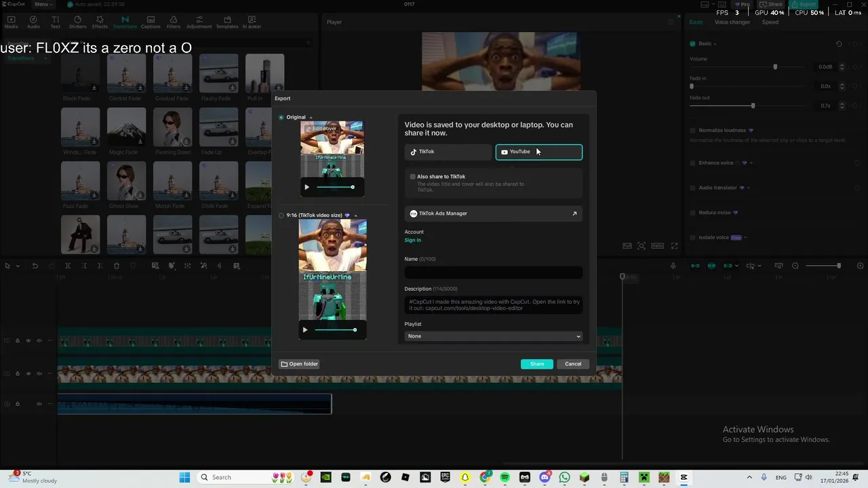The width and height of the screenshot is (868, 488).
Task: Enable Audio translator checkbox
Action: point(692,188)
